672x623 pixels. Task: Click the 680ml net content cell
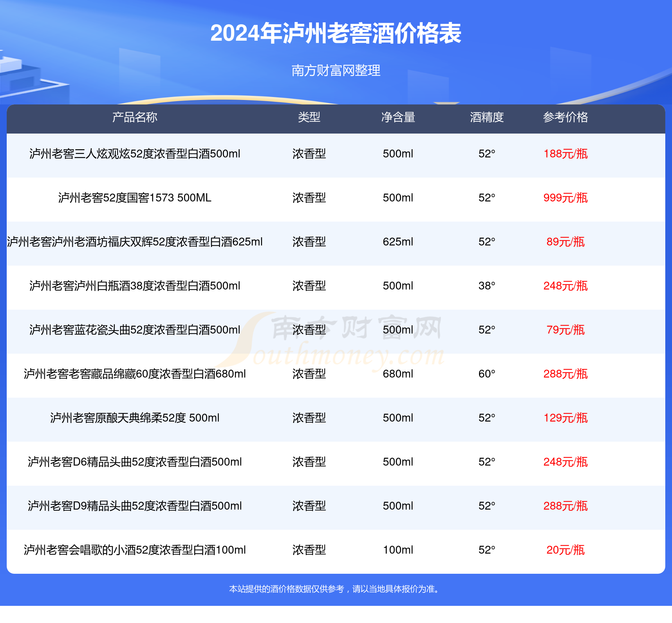click(x=398, y=374)
